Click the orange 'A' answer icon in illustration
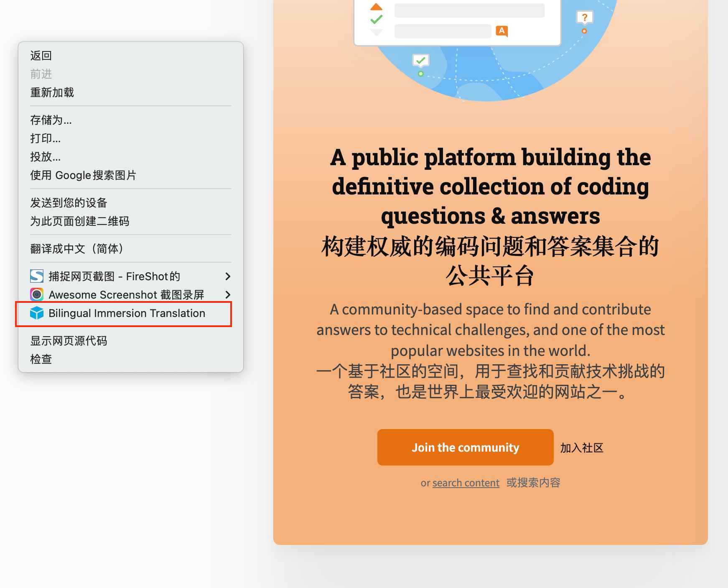728x588 pixels. 502,31
